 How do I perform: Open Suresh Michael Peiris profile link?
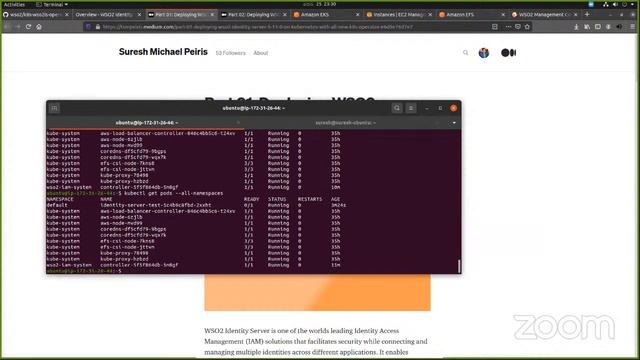pos(163,52)
